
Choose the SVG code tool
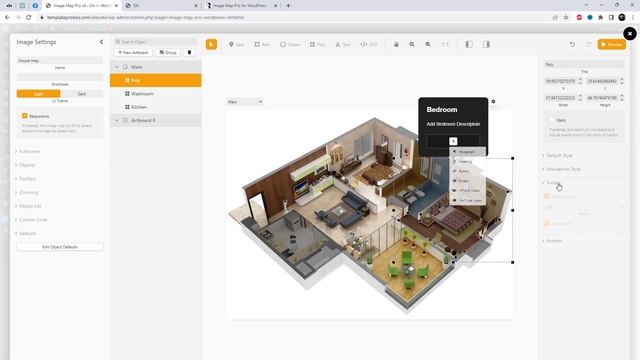coord(369,44)
